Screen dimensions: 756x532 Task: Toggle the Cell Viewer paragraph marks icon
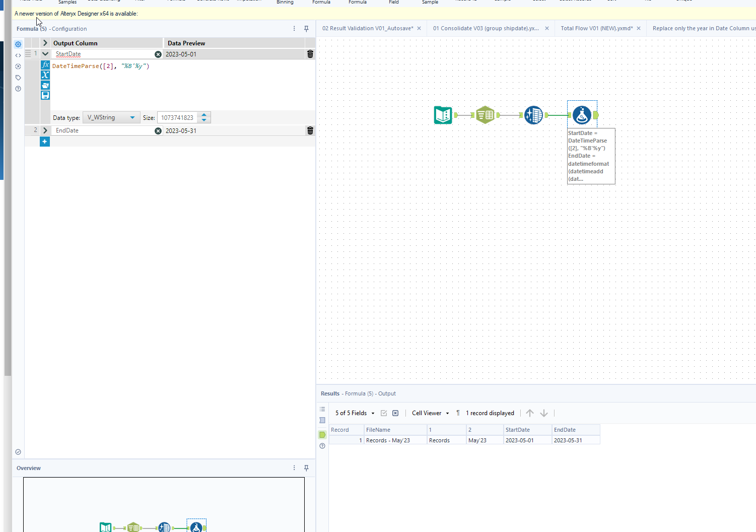[457, 413]
